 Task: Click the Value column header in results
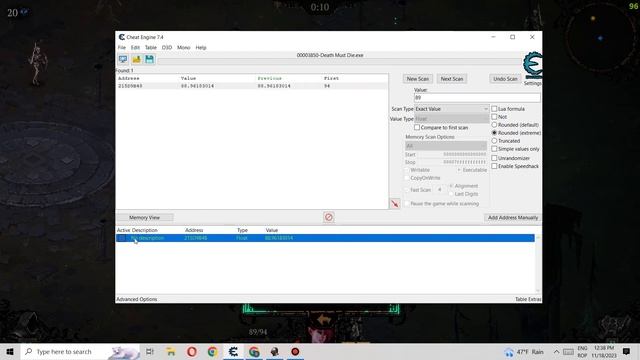[x=188, y=78]
